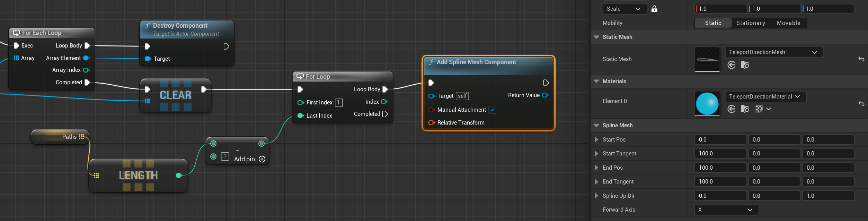
Task: Open the material texture options icon
Action: click(x=759, y=109)
